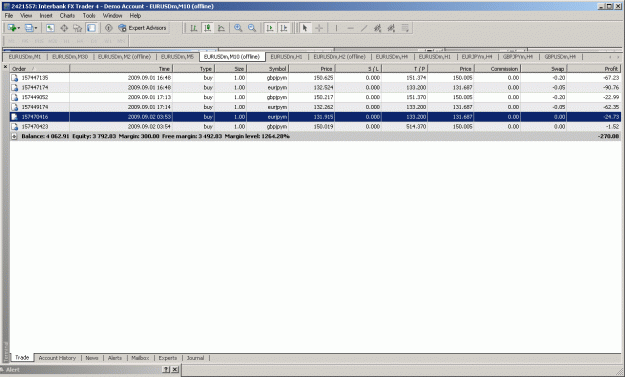Viewport: 625px width, 377px height.
Task: Click the New Chart toolbar icon
Action: coord(12,28)
